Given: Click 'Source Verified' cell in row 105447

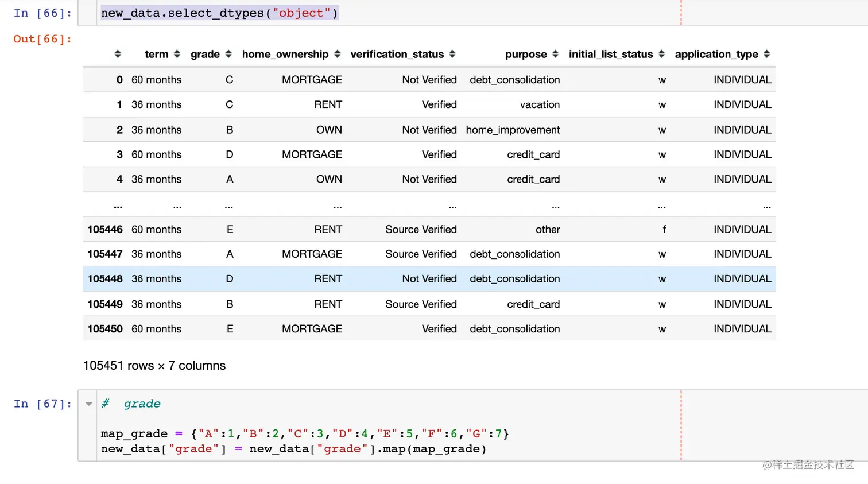Looking at the screenshot, I should (x=421, y=254).
